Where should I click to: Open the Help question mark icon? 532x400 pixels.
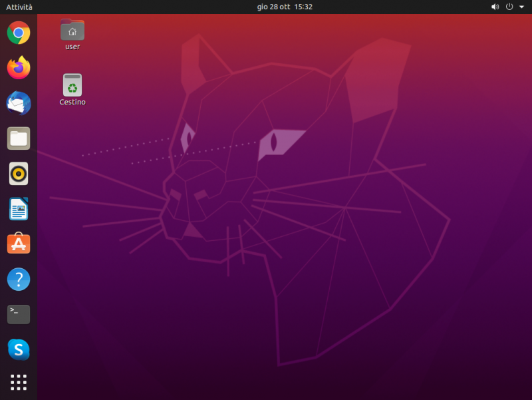19,280
